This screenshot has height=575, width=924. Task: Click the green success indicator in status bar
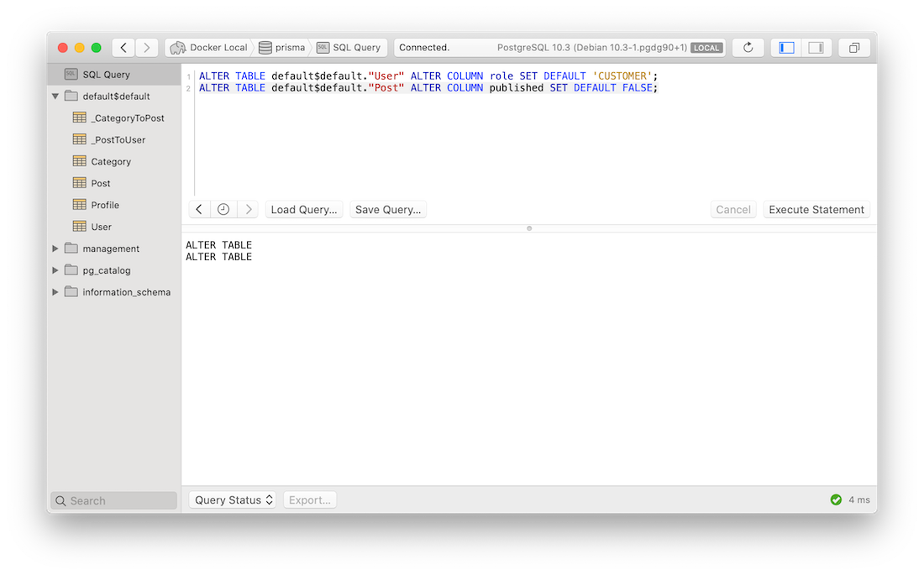(x=836, y=499)
